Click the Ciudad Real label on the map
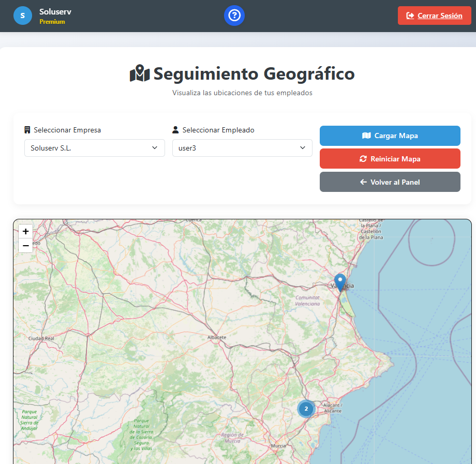Viewport: 476px width, 464px height. [41, 338]
